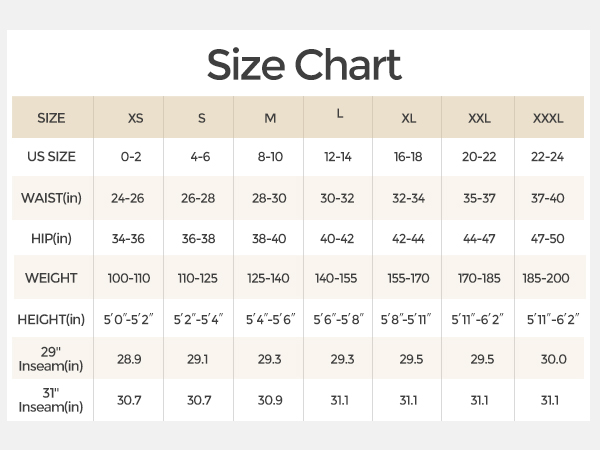Click the HIP(in) row label

(51, 238)
